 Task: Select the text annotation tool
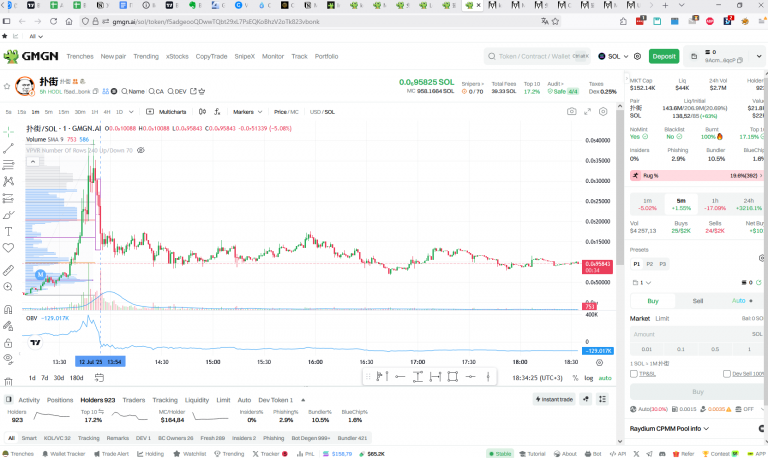(8, 231)
